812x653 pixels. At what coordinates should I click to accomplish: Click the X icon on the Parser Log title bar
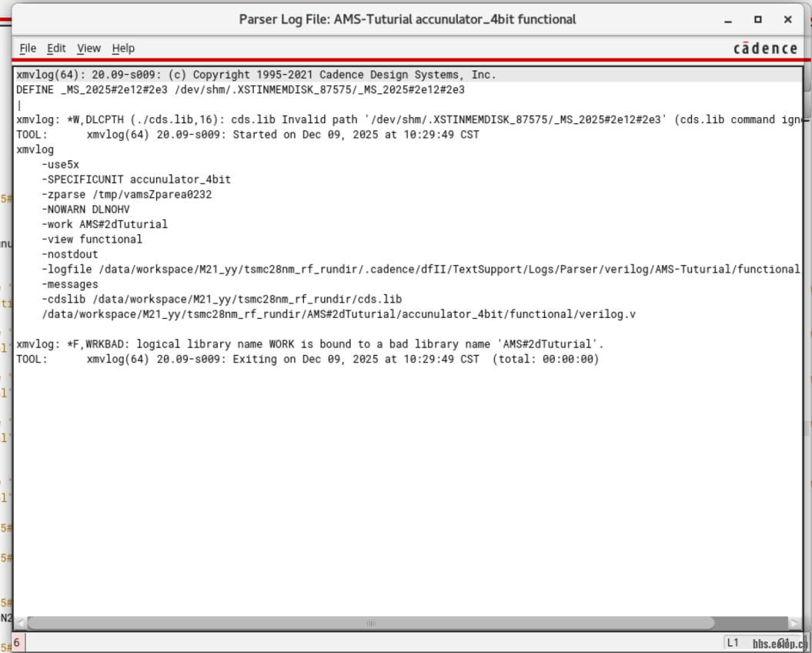tap(787, 18)
